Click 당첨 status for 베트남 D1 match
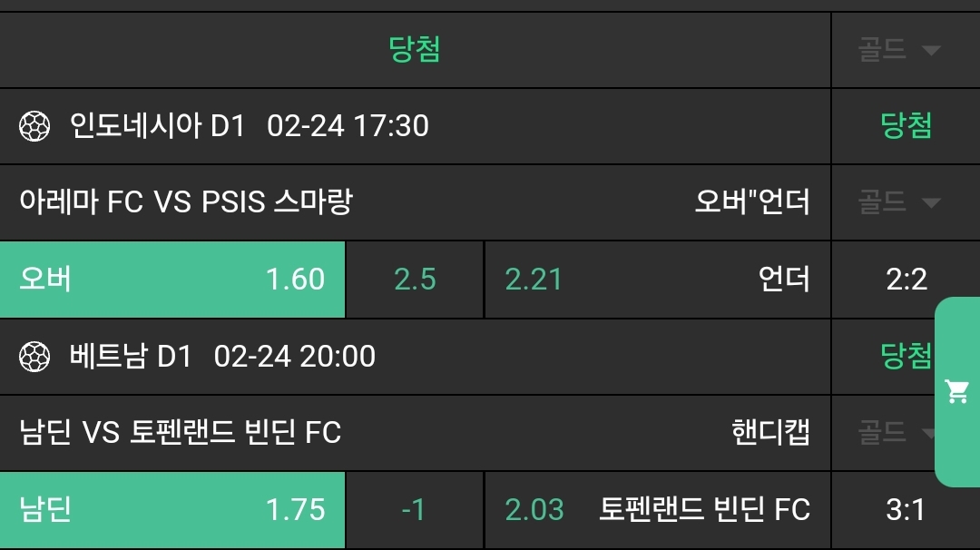 coord(906,356)
